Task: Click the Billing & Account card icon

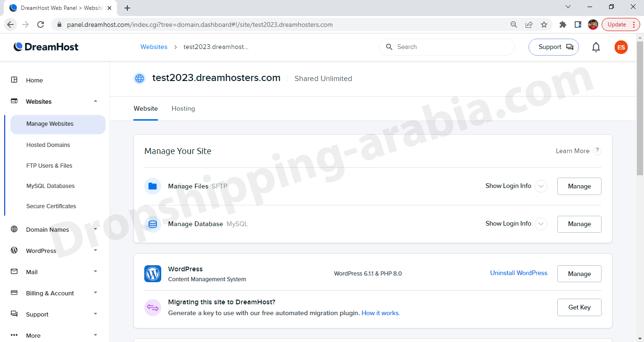Action: pos(14,293)
